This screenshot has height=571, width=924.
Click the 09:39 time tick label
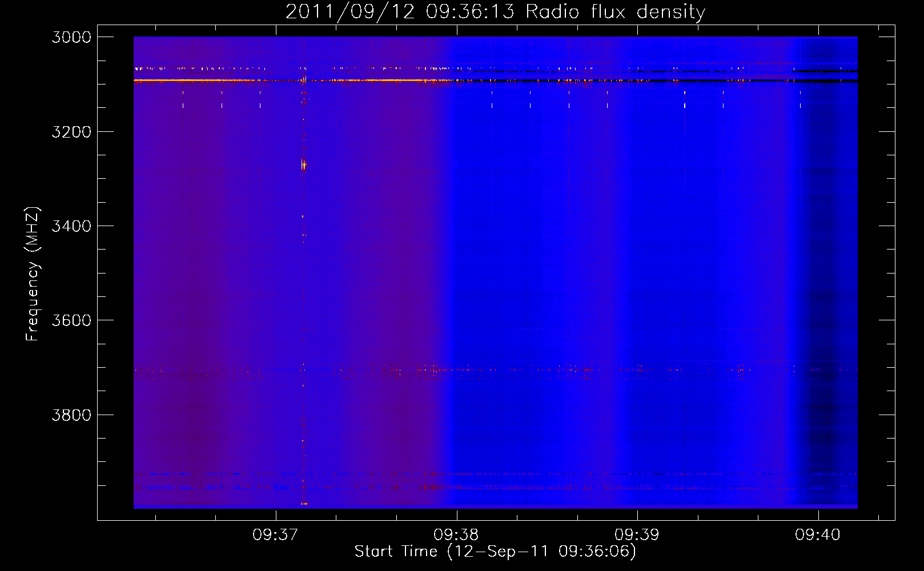click(637, 535)
